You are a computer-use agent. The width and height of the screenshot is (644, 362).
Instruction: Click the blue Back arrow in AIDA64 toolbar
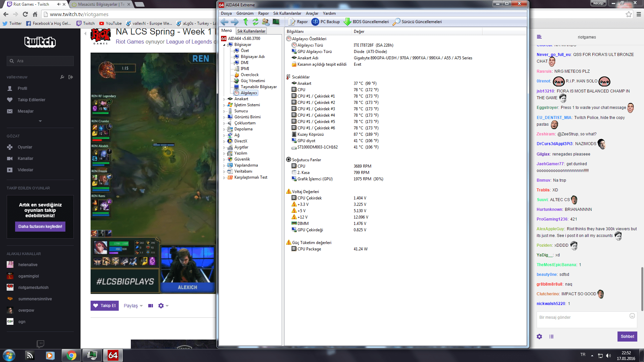point(224,22)
